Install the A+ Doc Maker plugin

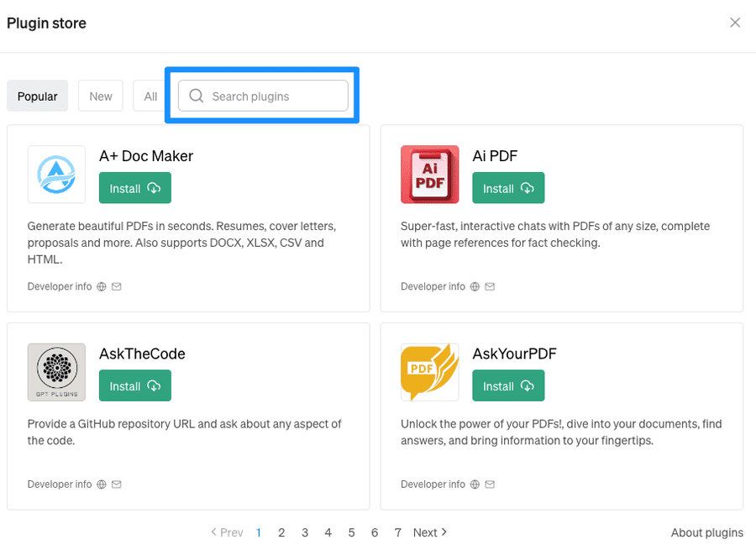(x=135, y=188)
